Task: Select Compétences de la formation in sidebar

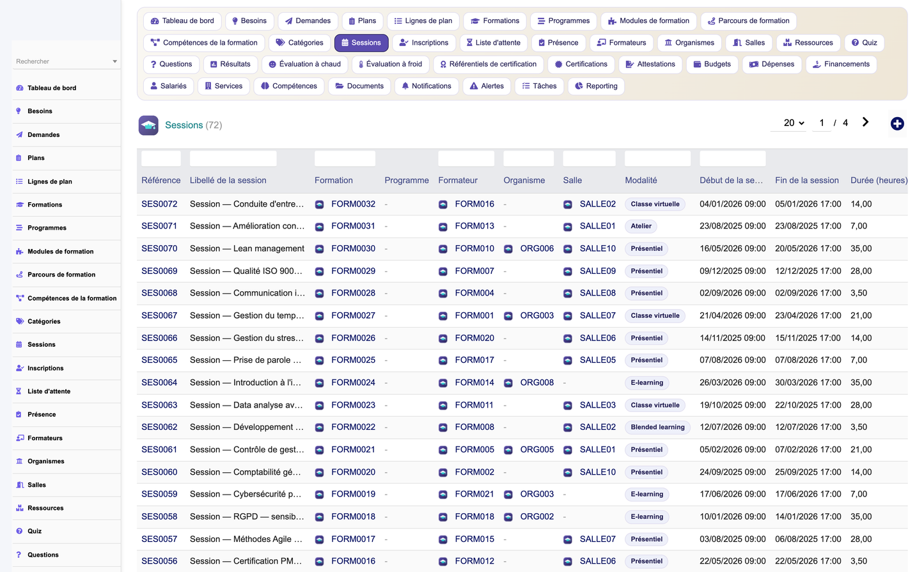Action: point(72,298)
